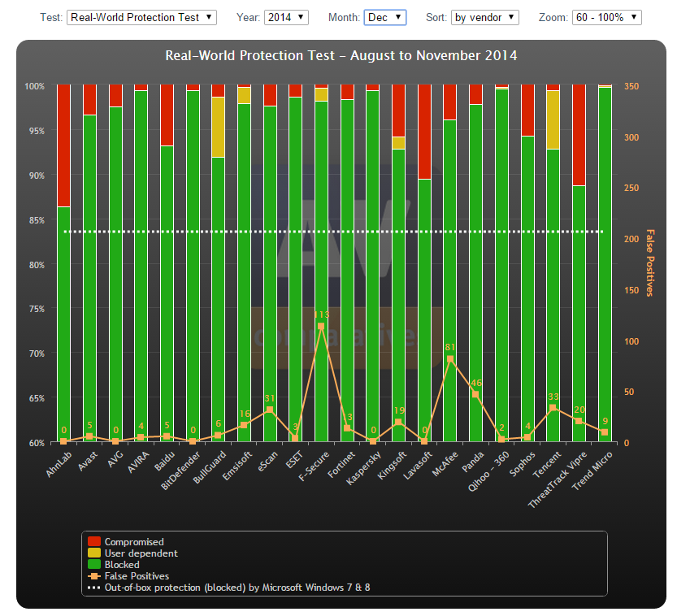Click the ESET vendor label

coord(294,460)
